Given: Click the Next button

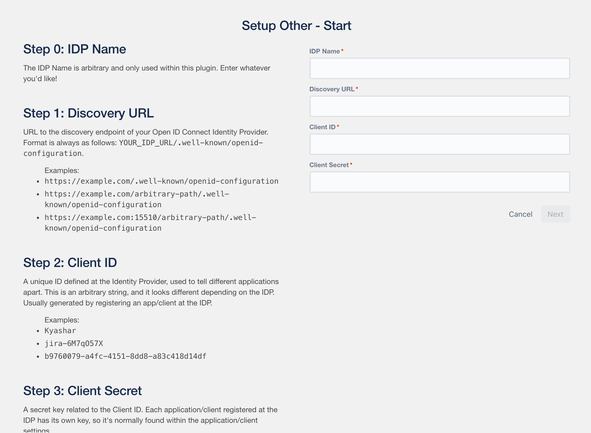Looking at the screenshot, I should [555, 214].
